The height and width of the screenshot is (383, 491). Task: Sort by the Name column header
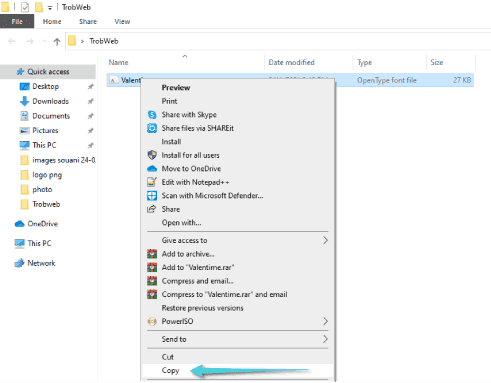pyautogui.click(x=185, y=62)
